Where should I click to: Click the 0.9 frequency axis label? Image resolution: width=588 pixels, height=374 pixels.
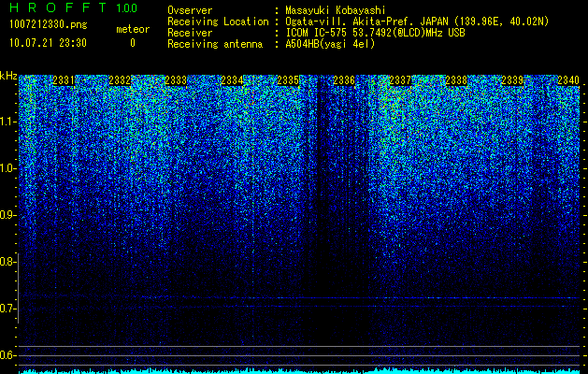[x=7, y=215]
